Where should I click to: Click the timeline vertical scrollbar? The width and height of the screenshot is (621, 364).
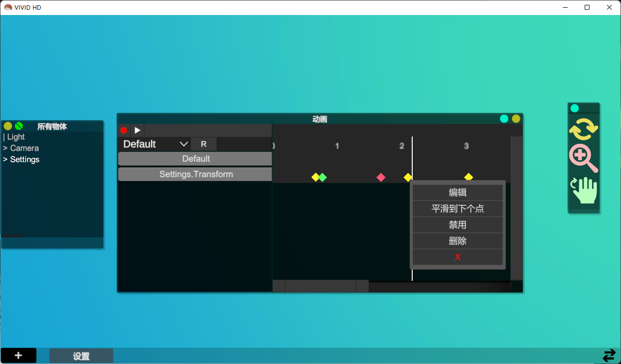tap(516, 208)
